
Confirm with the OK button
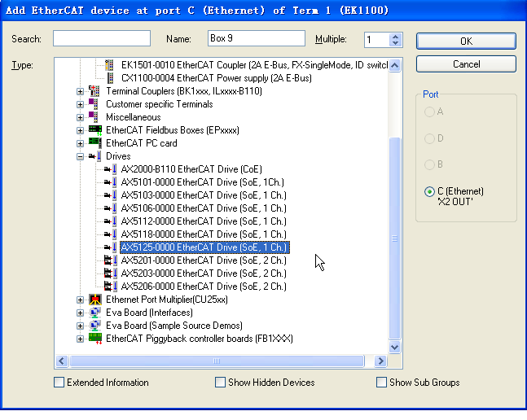click(466, 41)
